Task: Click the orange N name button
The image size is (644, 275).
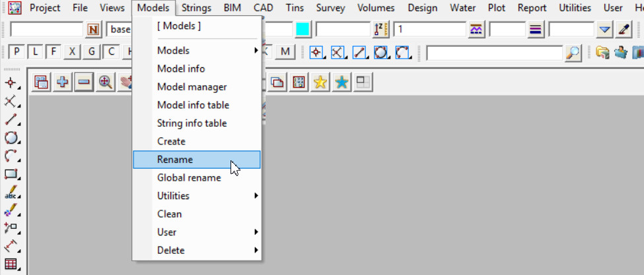Action: point(93,30)
